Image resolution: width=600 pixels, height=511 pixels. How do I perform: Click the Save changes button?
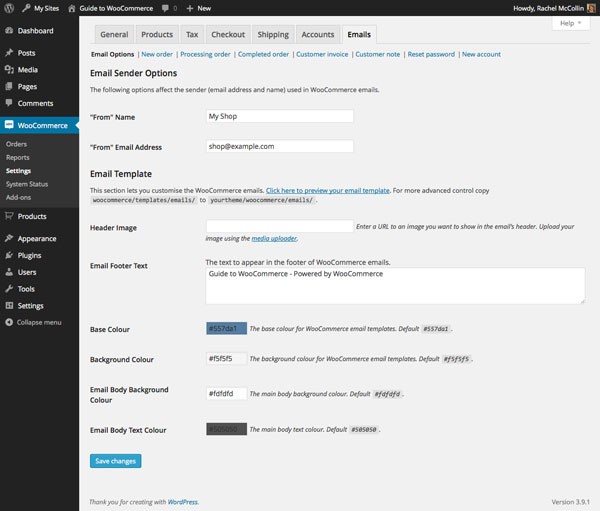point(116,461)
